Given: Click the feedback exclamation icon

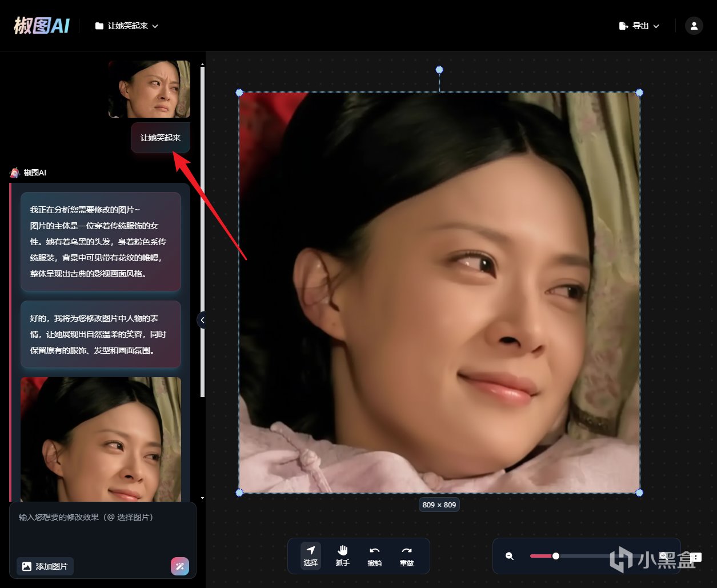Looking at the screenshot, I should (x=695, y=557).
